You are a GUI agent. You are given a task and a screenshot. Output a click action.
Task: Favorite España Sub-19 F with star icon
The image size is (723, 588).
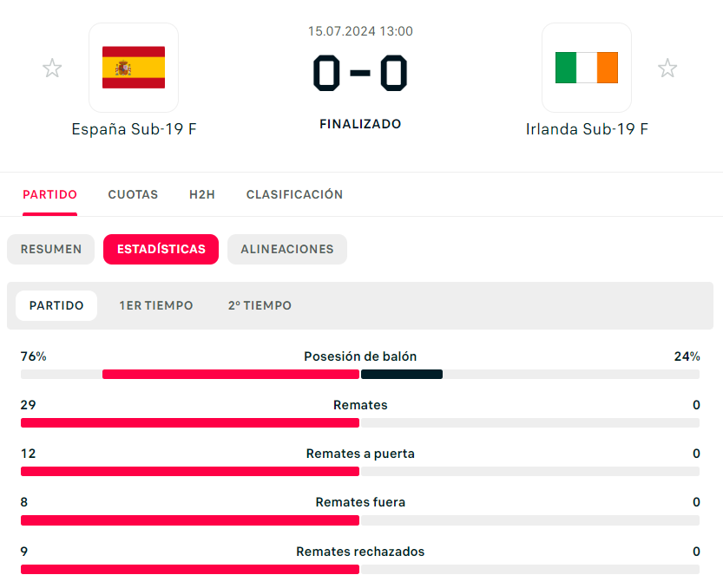pos(52,69)
